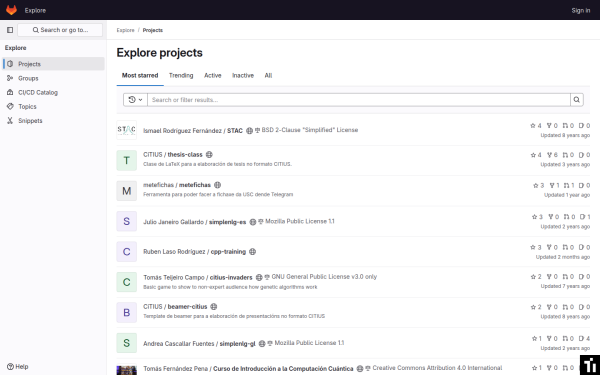Open the metefichas project

point(177,185)
